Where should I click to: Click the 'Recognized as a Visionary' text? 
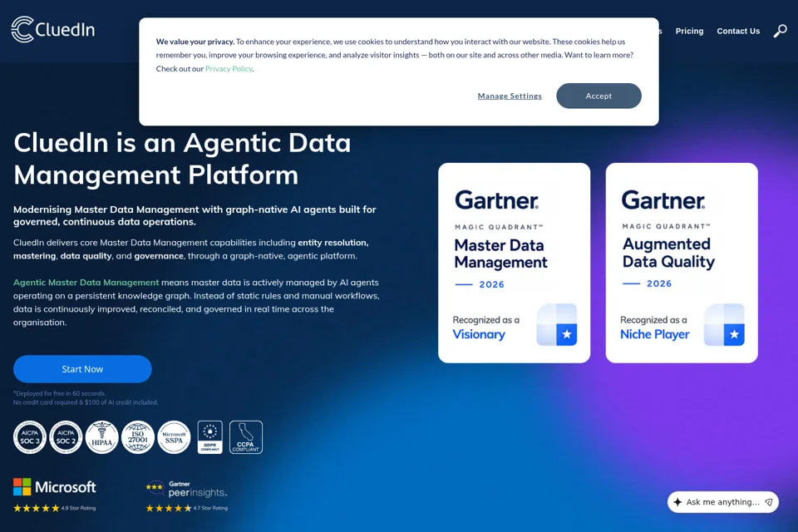[486, 328]
